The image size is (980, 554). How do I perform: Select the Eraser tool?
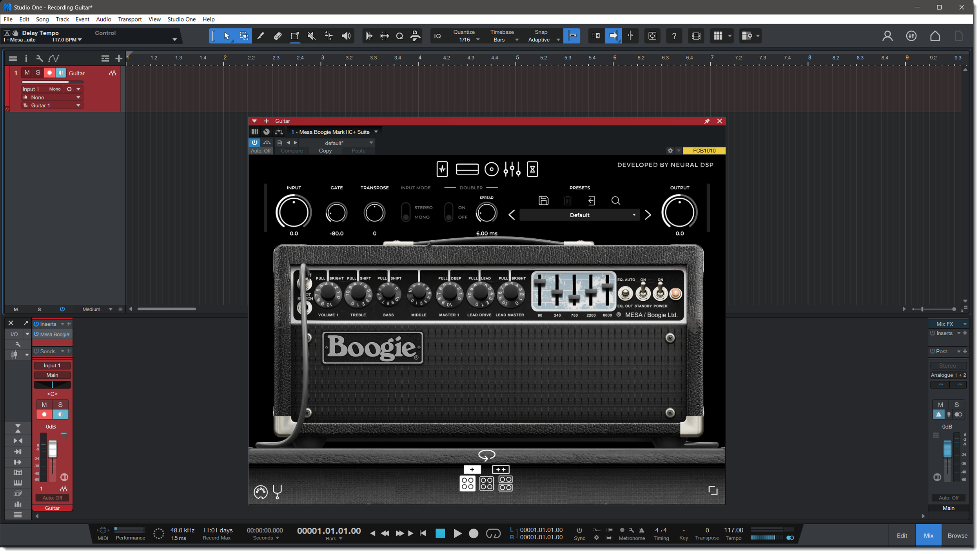point(278,36)
